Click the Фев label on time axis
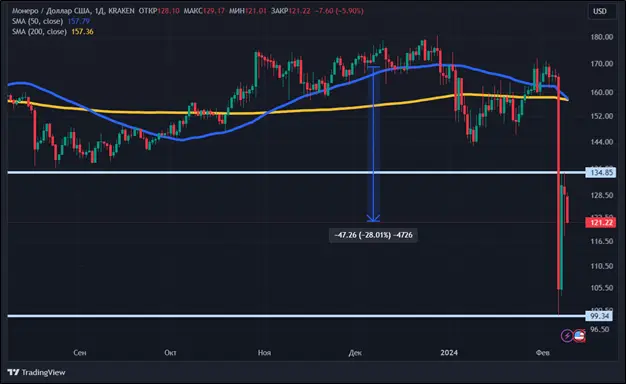 tap(542, 353)
